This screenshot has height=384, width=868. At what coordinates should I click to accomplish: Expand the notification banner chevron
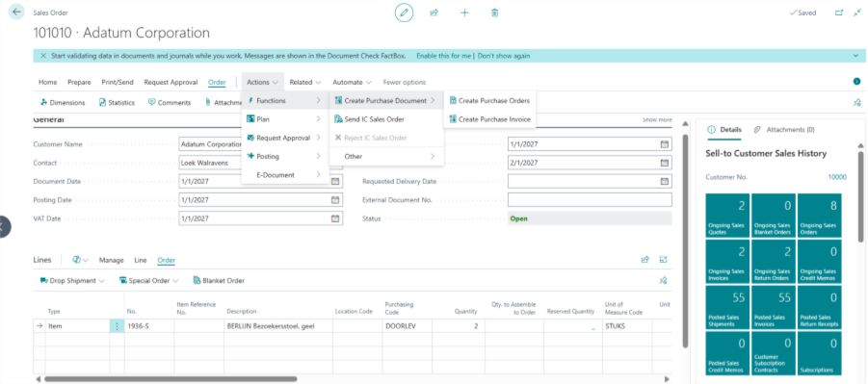point(855,56)
